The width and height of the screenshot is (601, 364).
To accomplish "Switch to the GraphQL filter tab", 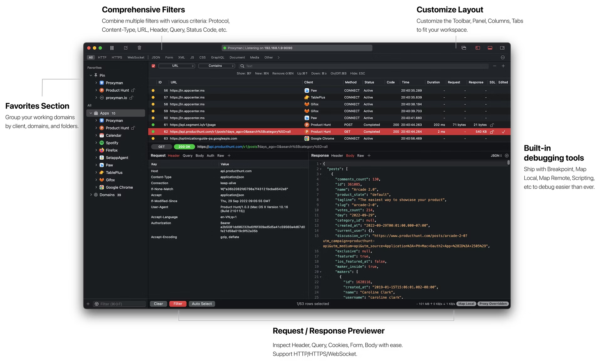I will (x=217, y=57).
